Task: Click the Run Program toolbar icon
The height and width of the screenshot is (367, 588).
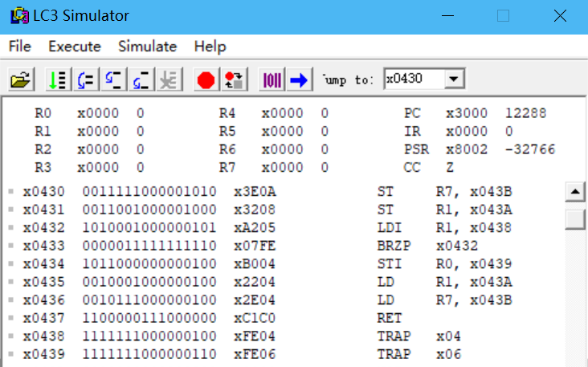Action: point(58,80)
